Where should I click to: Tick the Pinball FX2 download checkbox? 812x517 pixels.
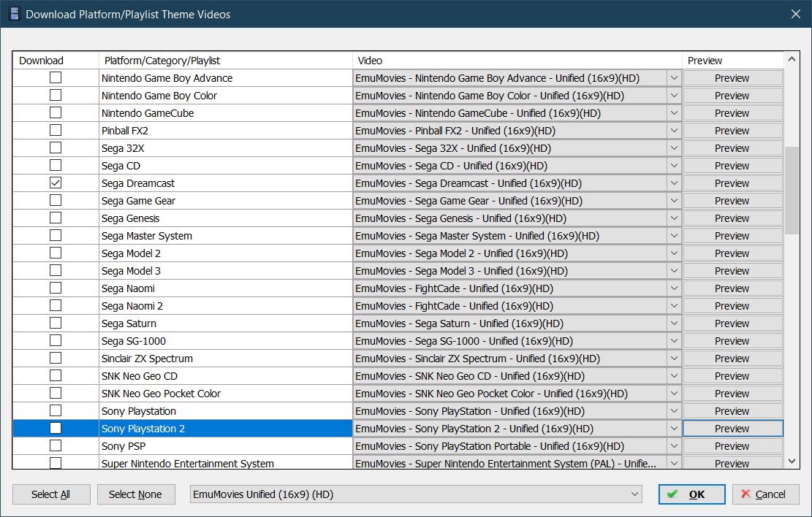56,131
